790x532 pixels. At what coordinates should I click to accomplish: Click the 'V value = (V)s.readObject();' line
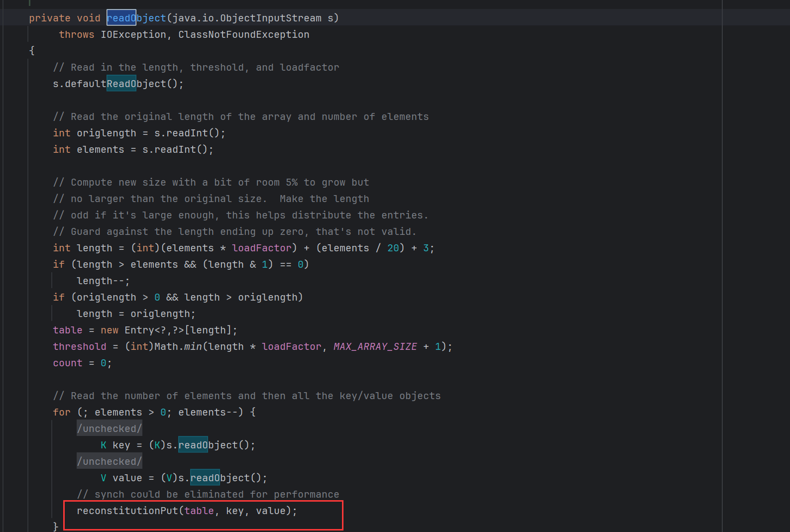(x=184, y=478)
